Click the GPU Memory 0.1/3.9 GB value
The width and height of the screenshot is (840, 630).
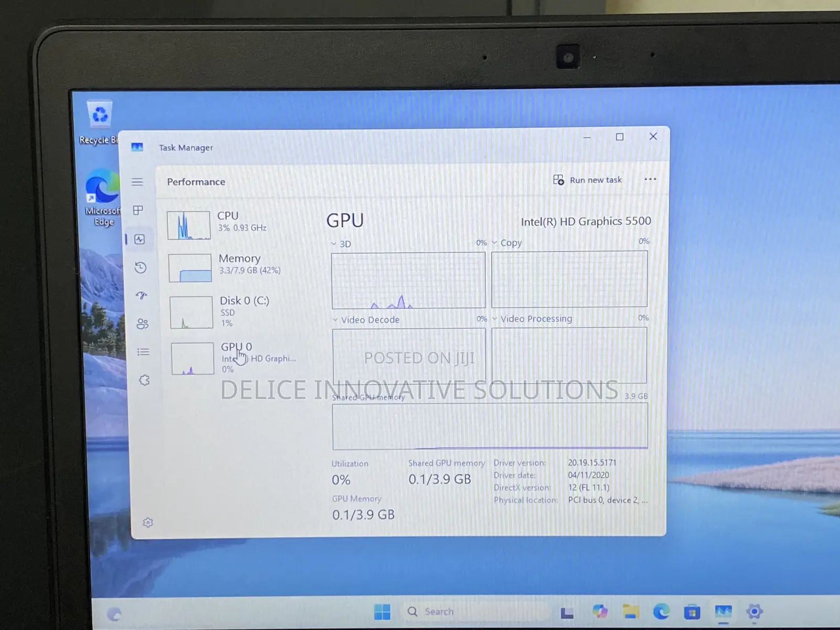(x=363, y=515)
